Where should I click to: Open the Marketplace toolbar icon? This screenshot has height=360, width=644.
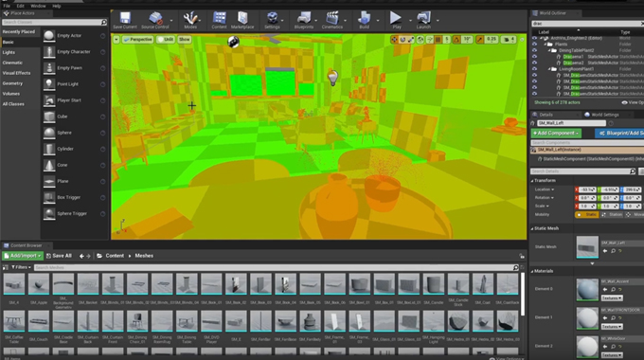coord(242,20)
